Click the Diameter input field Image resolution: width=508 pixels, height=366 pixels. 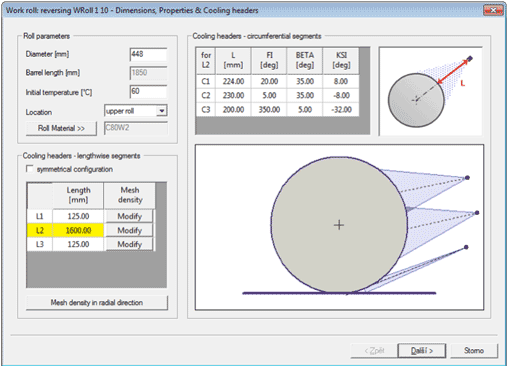tap(148, 54)
